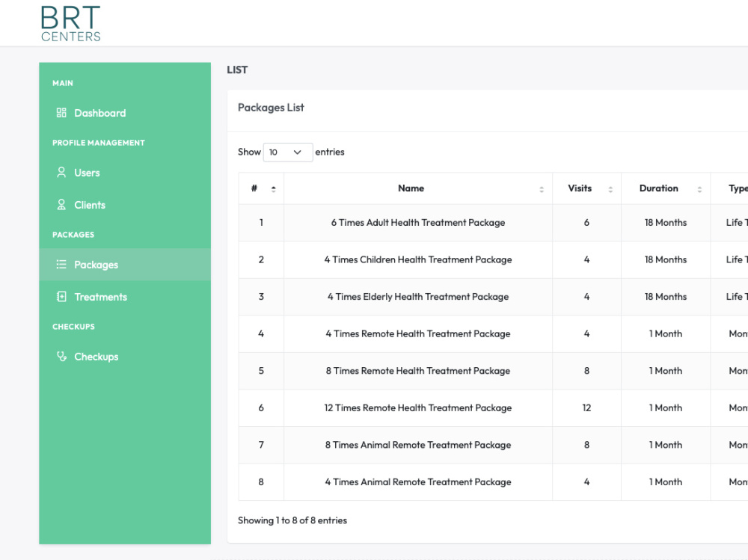Click row number 5 cell
This screenshot has width=748, height=560.
click(x=261, y=371)
